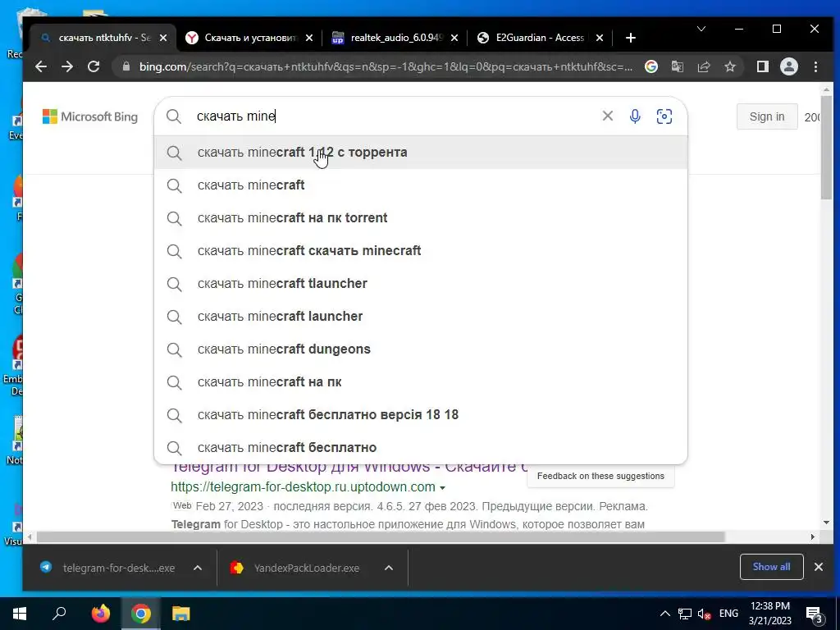Click into the Bing search input field
The width and height of the screenshot is (840, 630).
pos(394,116)
